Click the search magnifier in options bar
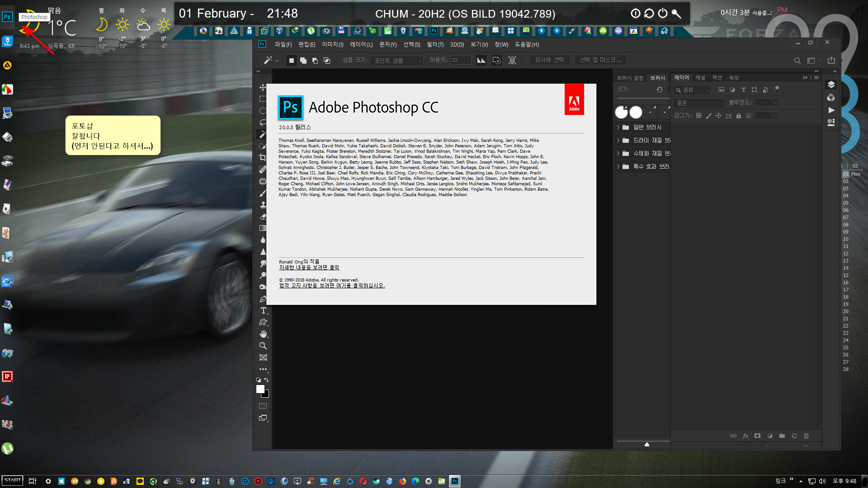This screenshot has height=488, width=868. point(797,61)
